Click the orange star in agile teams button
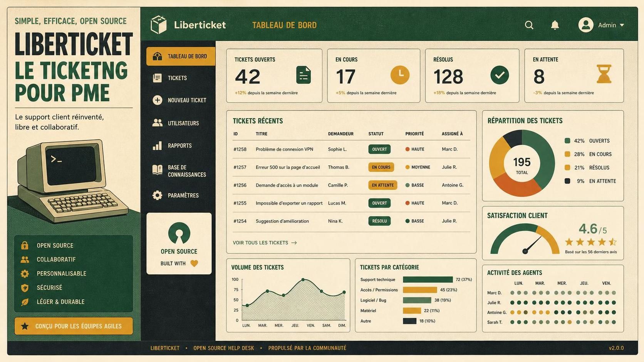The image size is (644, 362). (x=25, y=326)
